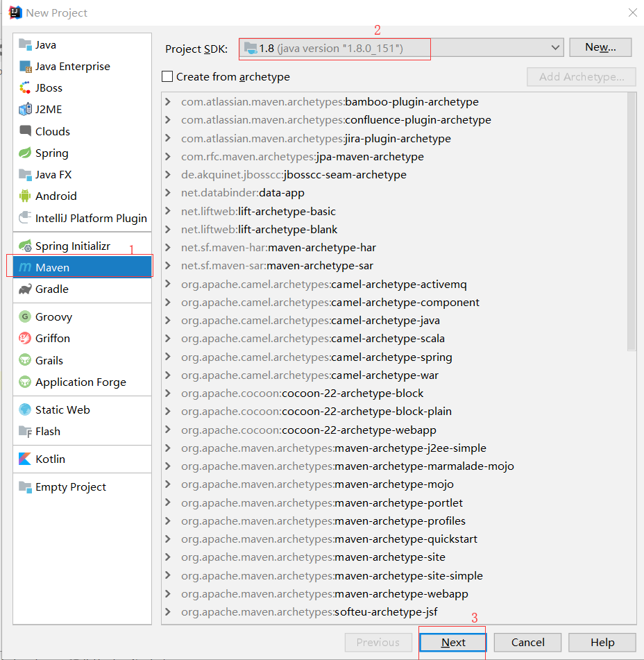
Task: Select the Java category icon
Action: [19, 44]
